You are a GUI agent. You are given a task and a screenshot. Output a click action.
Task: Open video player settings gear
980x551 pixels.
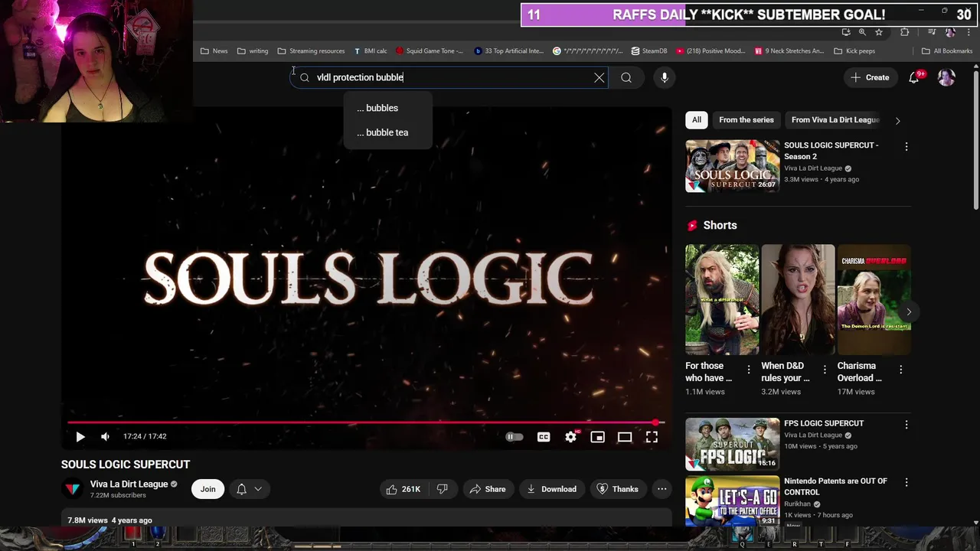[570, 437]
